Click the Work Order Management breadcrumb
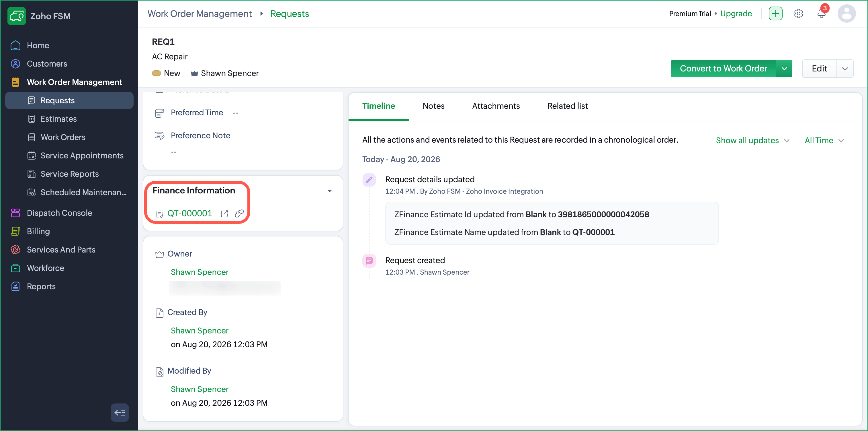Viewport: 868px width, 431px height. pyautogui.click(x=200, y=13)
